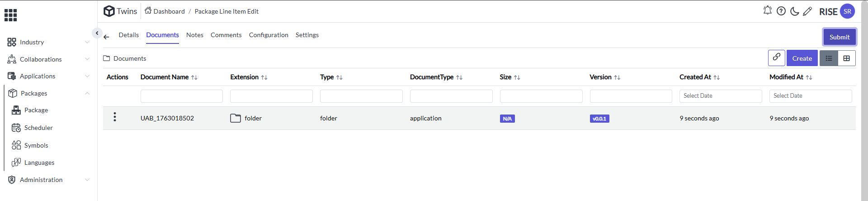868x201 pixels.
Task: Expand the Applications menu chevron
Action: coord(87,76)
